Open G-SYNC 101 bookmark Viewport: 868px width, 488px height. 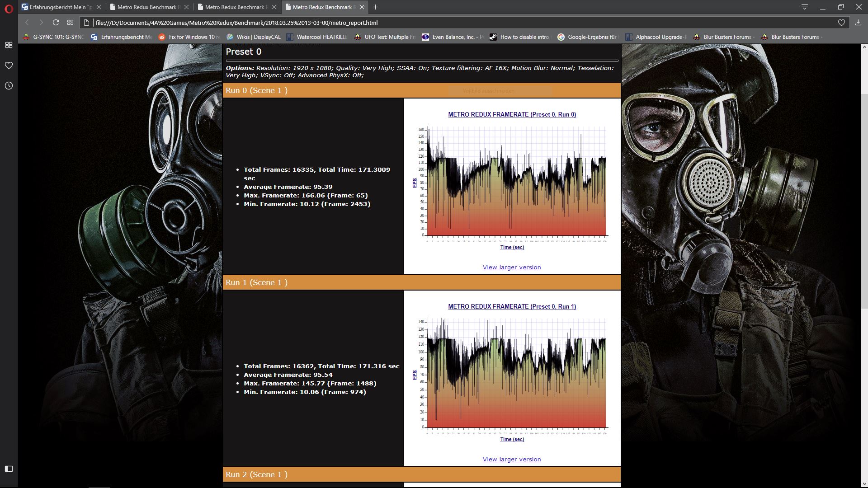point(54,37)
